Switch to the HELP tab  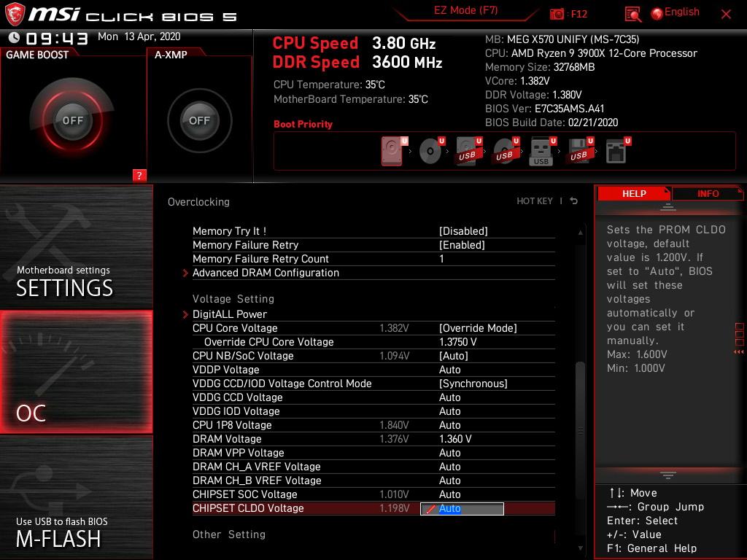[x=634, y=193]
